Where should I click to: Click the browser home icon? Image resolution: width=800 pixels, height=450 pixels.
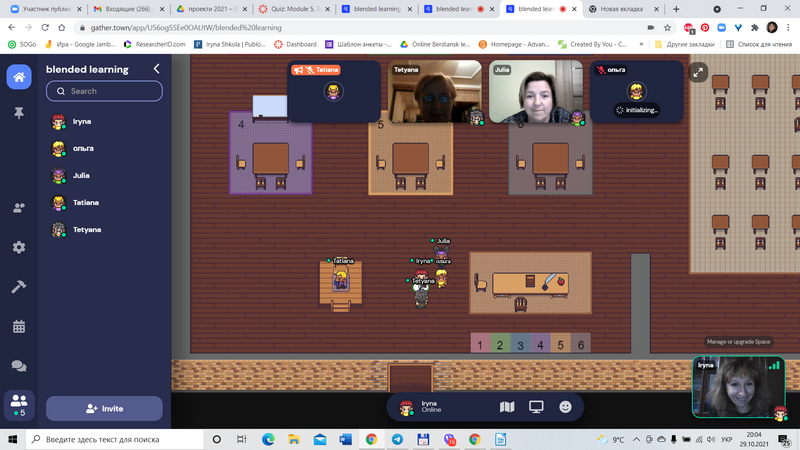pos(62,28)
